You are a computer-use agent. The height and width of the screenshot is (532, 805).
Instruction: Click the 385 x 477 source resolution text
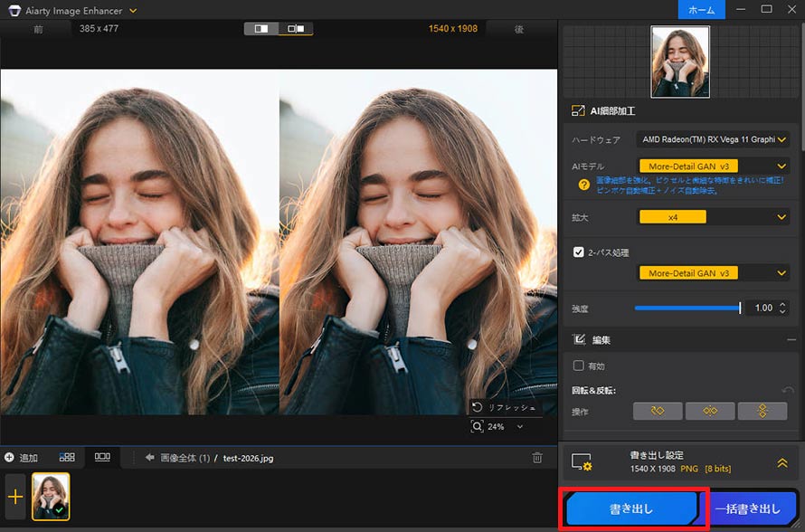click(x=99, y=29)
